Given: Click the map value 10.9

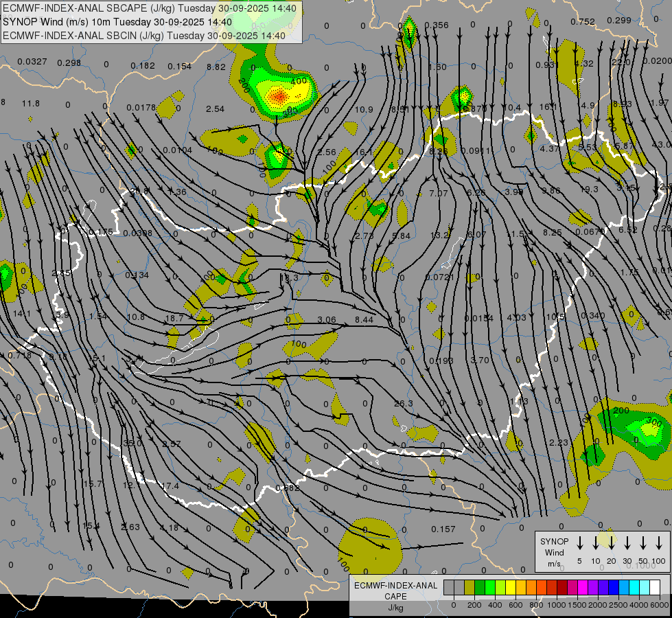Looking at the screenshot, I should click(x=364, y=110).
